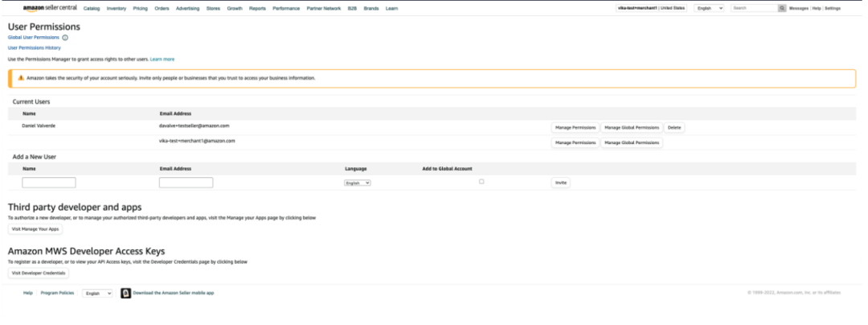
Task: Open the Advertising menu
Action: [x=187, y=8]
